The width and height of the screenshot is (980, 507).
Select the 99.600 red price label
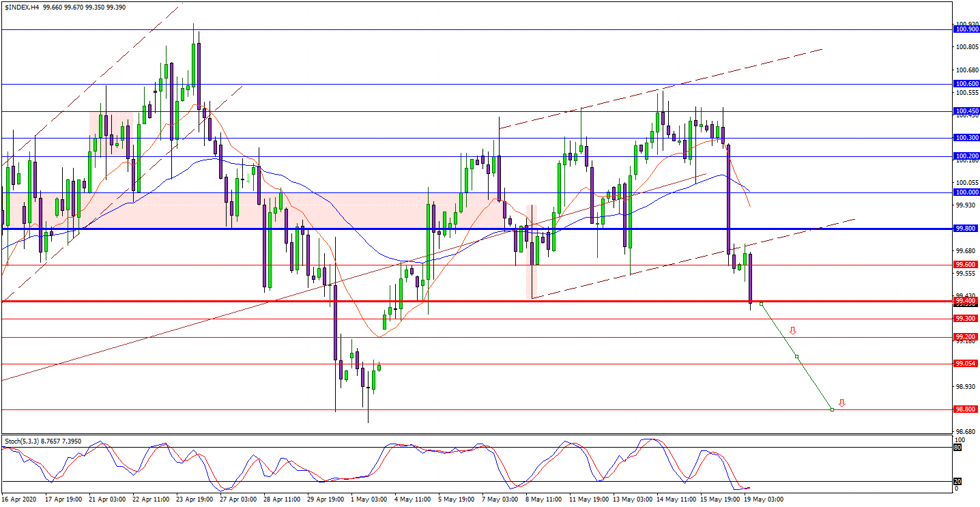click(967, 265)
